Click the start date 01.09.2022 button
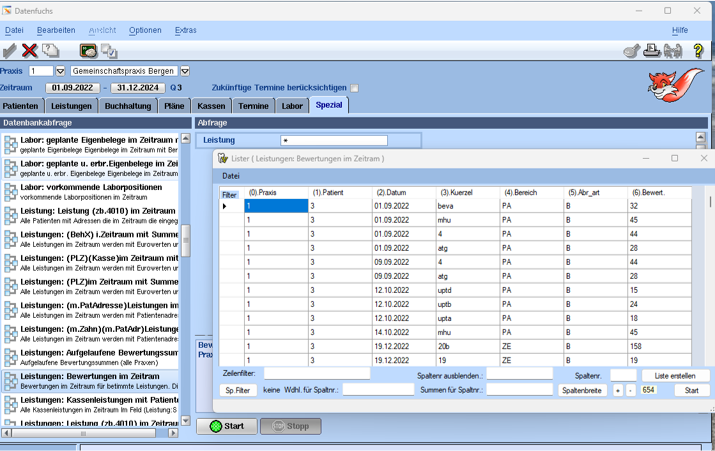The width and height of the screenshot is (715, 451). [x=73, y=88]
